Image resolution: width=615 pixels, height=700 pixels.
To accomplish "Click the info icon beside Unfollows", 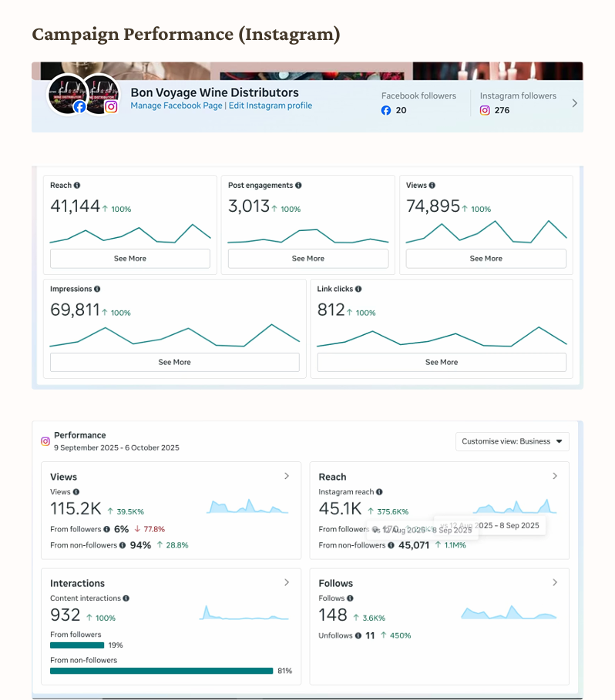I will (x=358, y=636).
